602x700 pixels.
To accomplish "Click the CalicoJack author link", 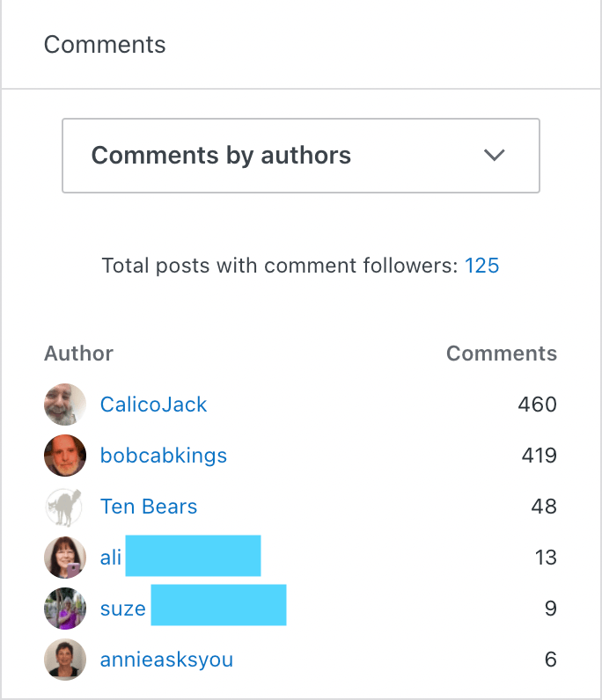I will pos(154,405).
